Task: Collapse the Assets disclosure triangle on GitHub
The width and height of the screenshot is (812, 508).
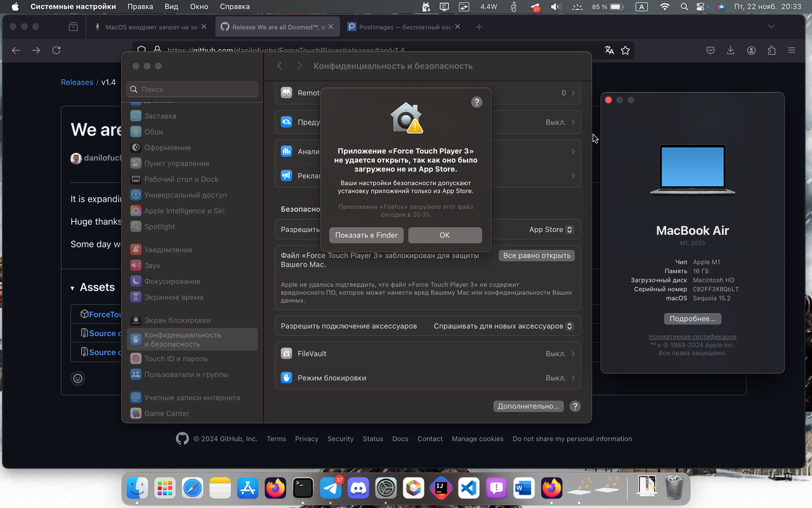Action: tap(72, 288)
